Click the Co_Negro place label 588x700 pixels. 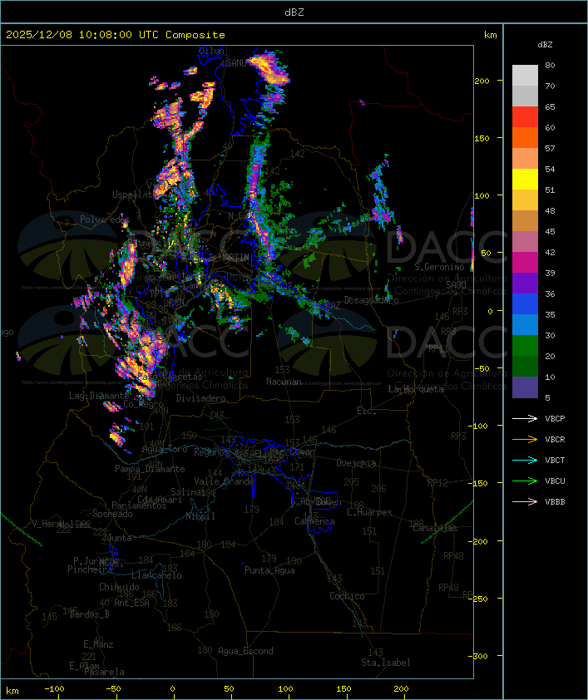pos(143,404)
